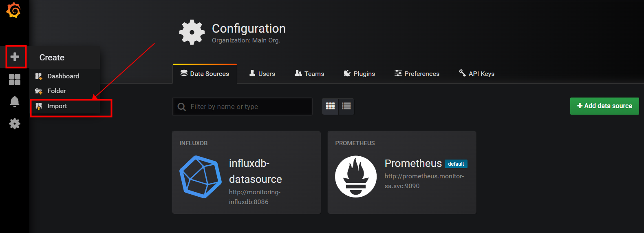This screenshot has width=644, height=233.
Task: Switch to grid card view
Action: tap(330, 106)
